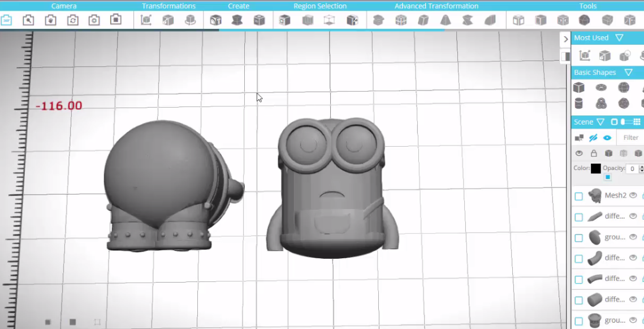Click the checkered cube in Region Selection
The image size is (644, 329).
click(x=352, y=20)
